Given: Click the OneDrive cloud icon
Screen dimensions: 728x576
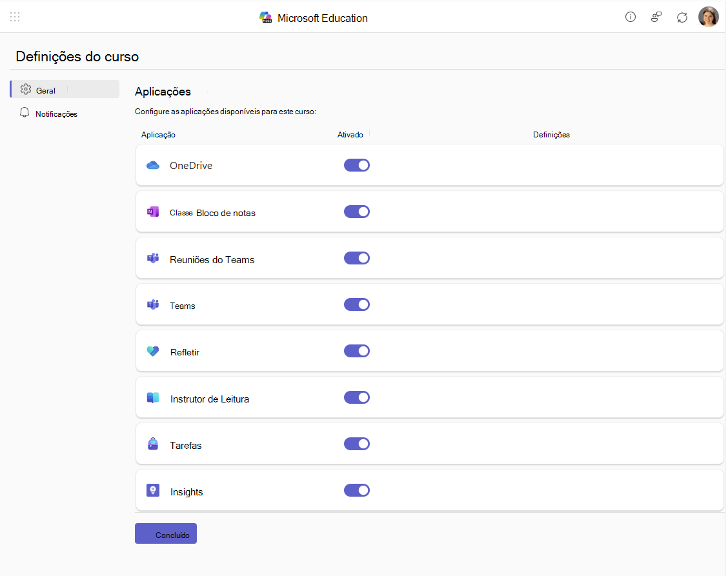Looking at the screenshot, I should (153, 165).
